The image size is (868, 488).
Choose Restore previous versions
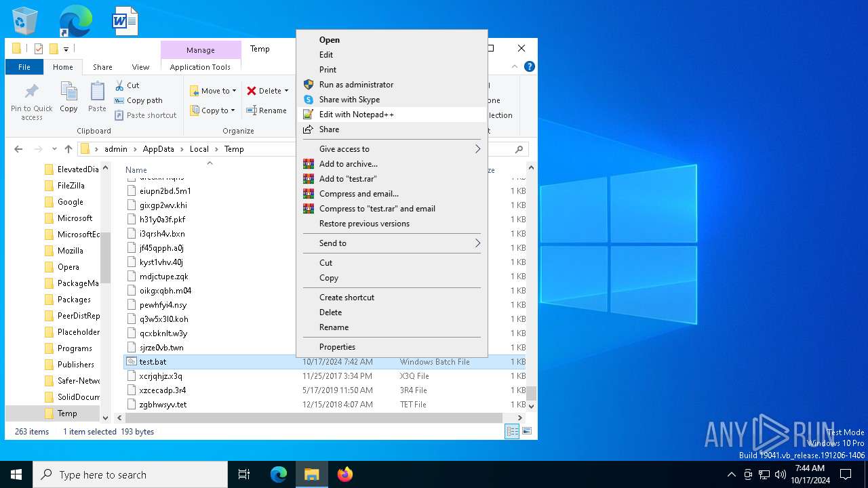[x=392, y=224]
